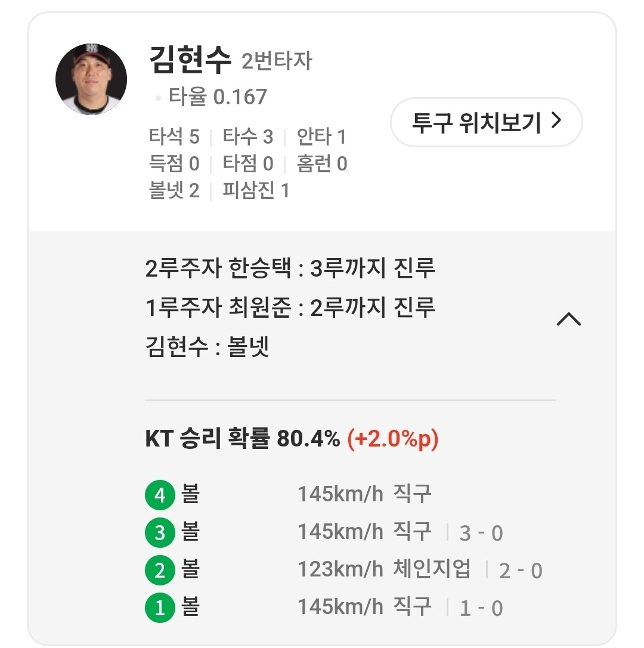Click the KT 승리 확률 80.4% text
The width and height of the screenshot is (644, 648).
242,439
